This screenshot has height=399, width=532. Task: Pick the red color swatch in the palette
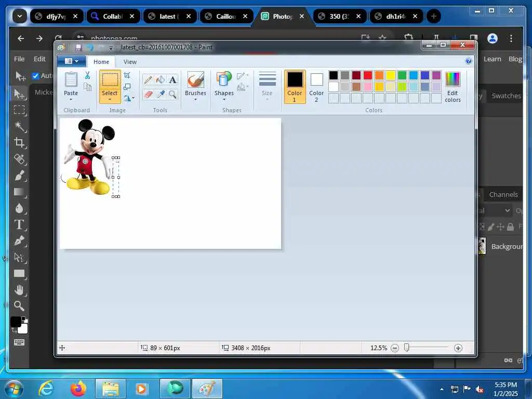pyautogui.click(x=368, y=75)
